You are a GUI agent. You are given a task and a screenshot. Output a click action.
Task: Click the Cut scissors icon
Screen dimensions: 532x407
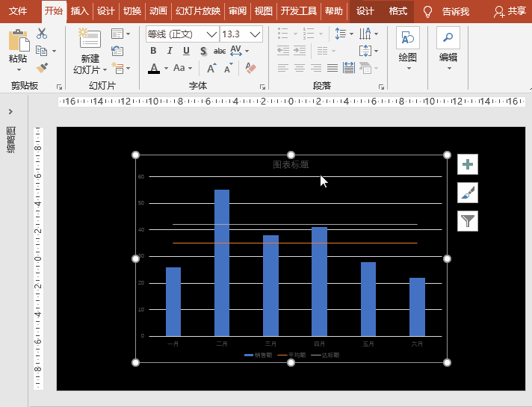42,34
